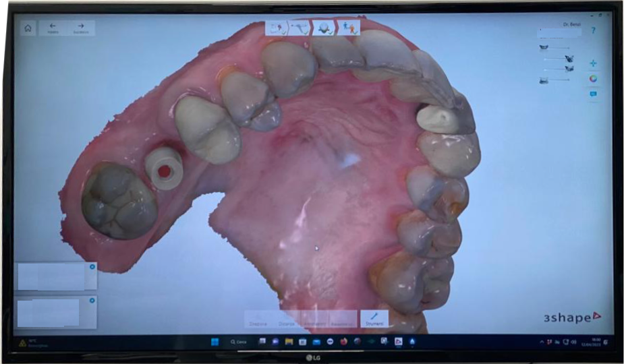Open the highlighted scan analysis workflow step
The width and height of the screenshot is (624, 364).
click(x=326, y=28)
